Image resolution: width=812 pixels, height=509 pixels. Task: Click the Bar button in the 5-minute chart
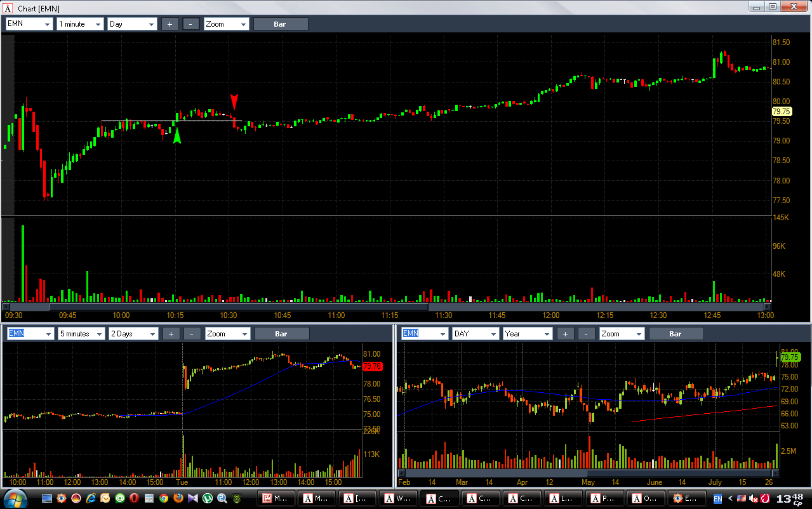[281, 333]
